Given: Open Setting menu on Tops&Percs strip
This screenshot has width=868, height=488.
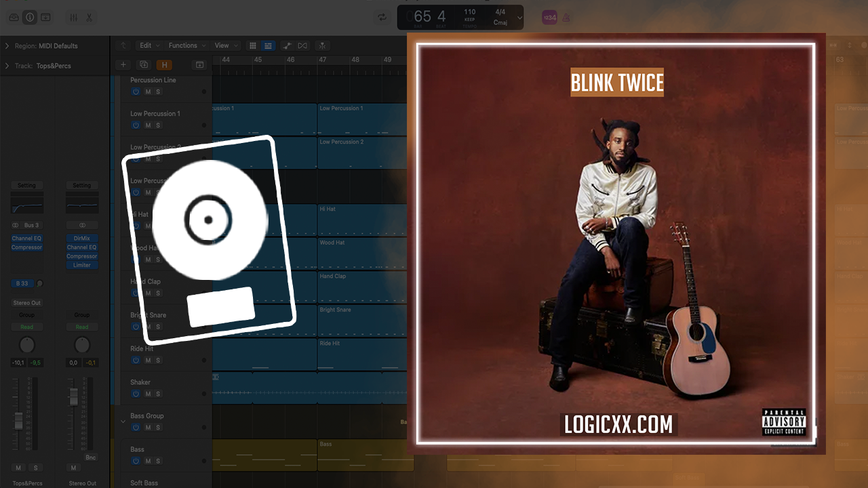Looking at the screenshot, I should pos(27,185).
